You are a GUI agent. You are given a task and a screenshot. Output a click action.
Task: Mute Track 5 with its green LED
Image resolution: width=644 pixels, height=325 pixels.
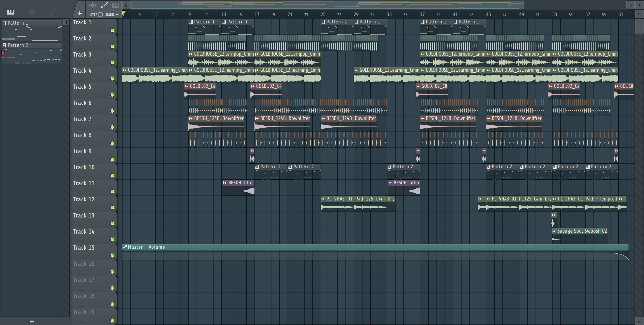[112, 95]
